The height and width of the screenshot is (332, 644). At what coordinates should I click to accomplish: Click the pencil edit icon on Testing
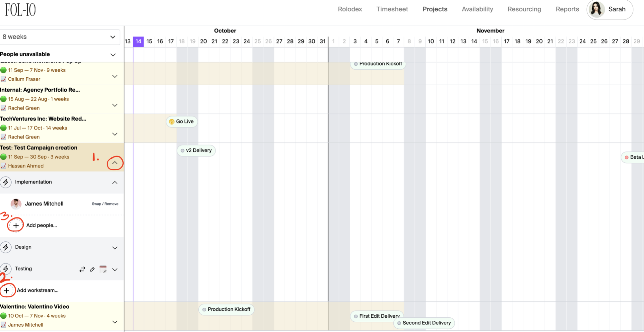point(93,269)
